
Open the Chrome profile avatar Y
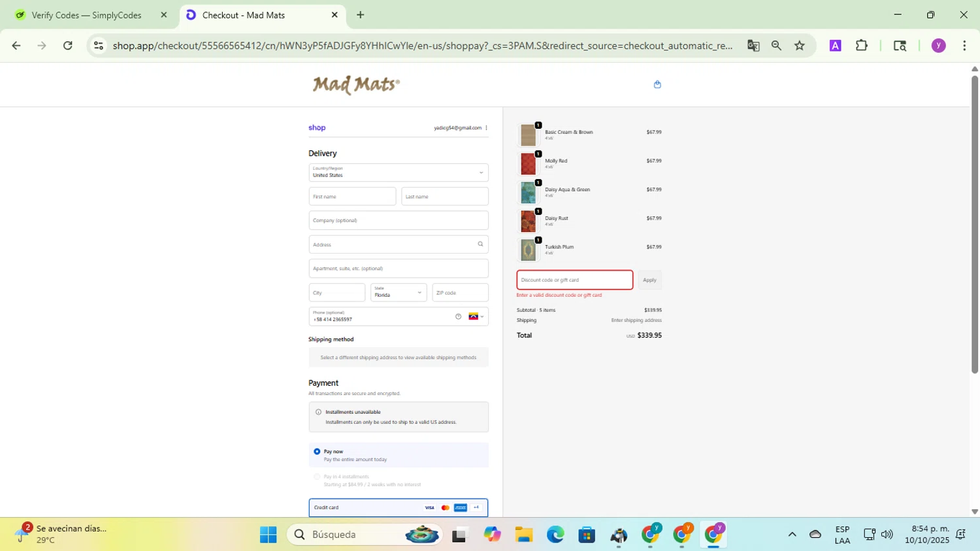click(x=939, y=46)
